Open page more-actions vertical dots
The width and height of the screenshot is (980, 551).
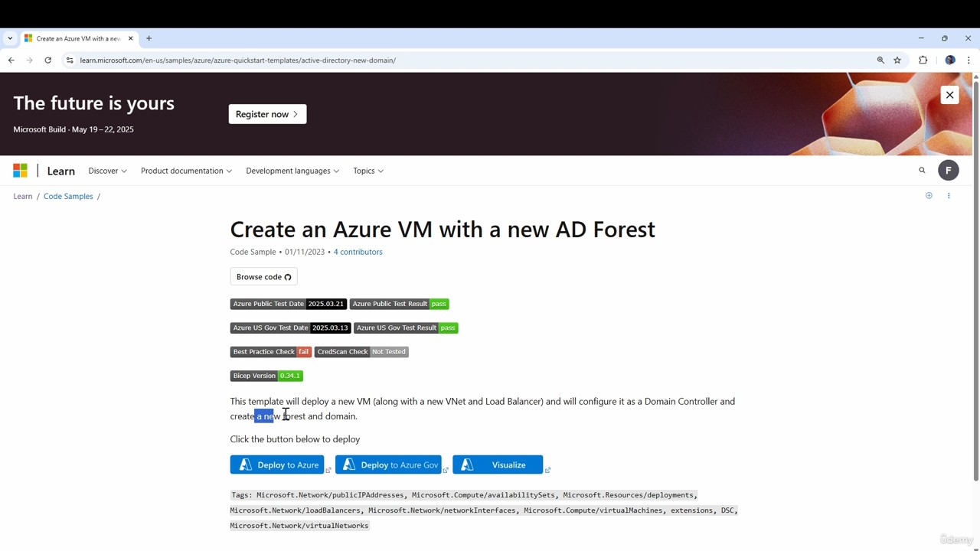point(949,196)
